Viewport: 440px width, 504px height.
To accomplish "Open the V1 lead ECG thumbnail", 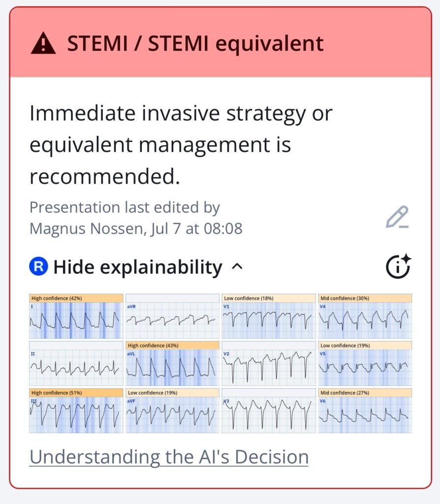I will [269, 316].
